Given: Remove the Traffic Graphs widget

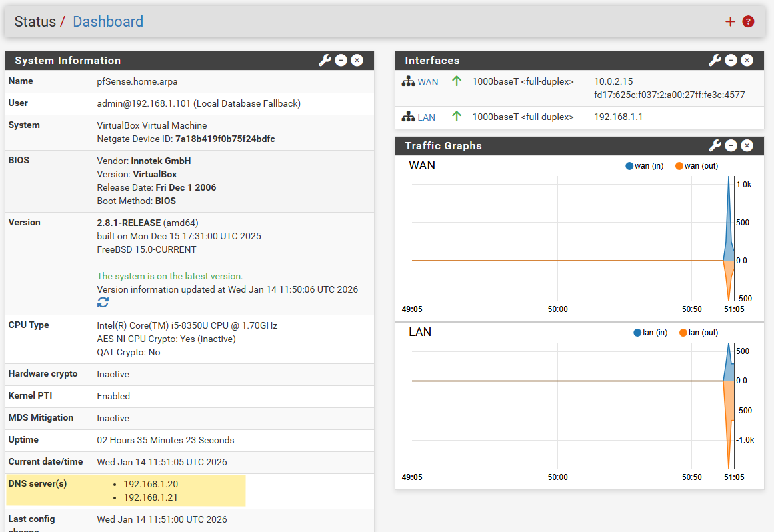Looking at the screenshot, I should pos(747,146).
